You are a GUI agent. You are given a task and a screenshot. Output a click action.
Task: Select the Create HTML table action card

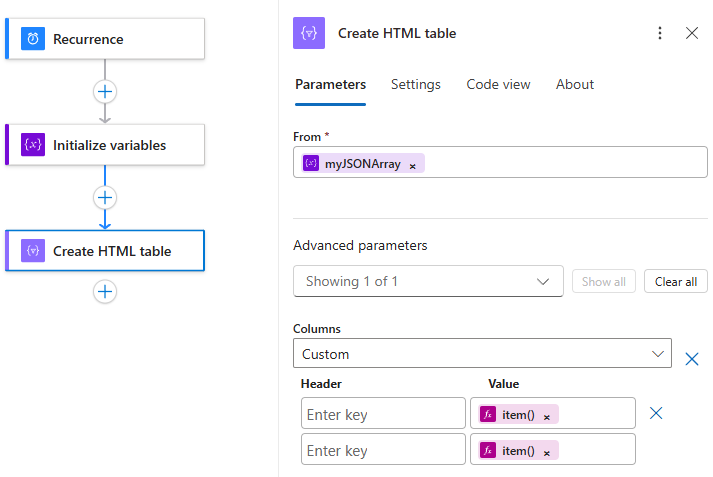[x=105, y=251]
